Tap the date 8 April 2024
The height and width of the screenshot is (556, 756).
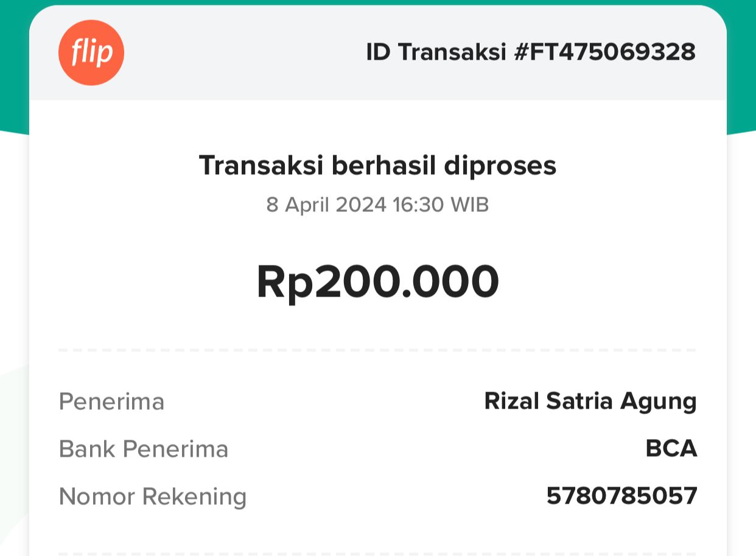pos(326,205)
